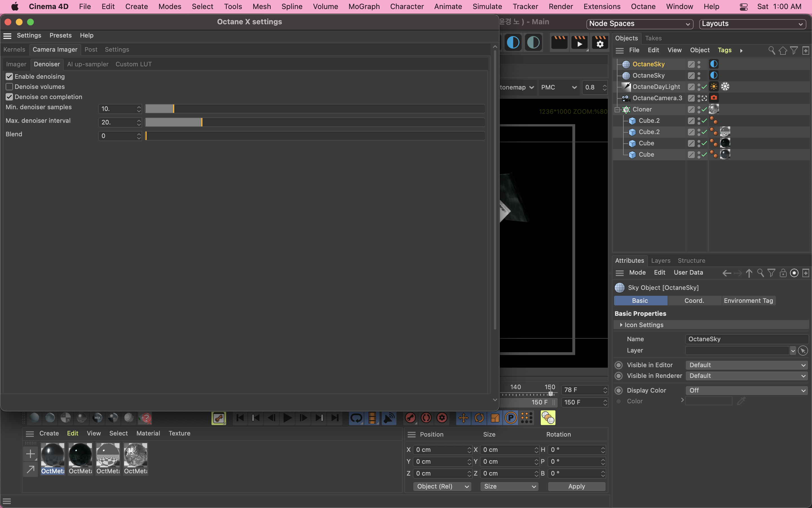
Task: Click the Octane settings gear clapperboard icon
Action: click(600, 43)
